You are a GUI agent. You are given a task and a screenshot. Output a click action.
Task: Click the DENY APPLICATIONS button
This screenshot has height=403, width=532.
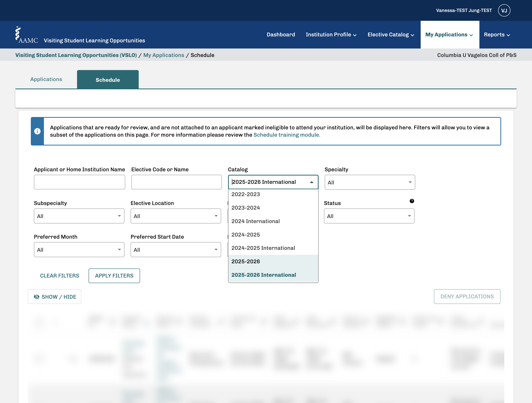tap(467, 297)
